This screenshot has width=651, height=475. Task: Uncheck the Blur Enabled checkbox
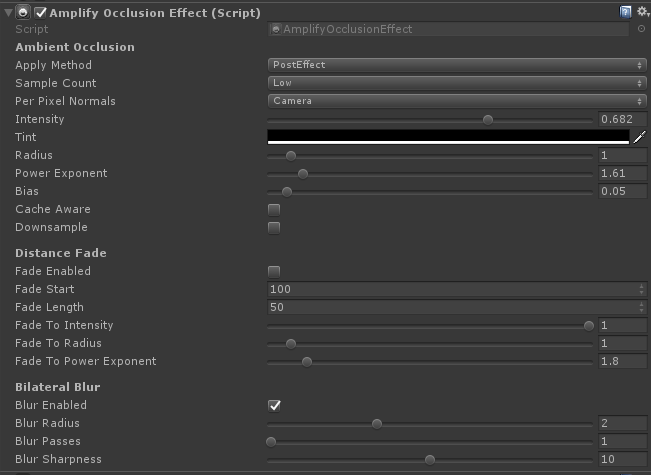tap(274, 406)
